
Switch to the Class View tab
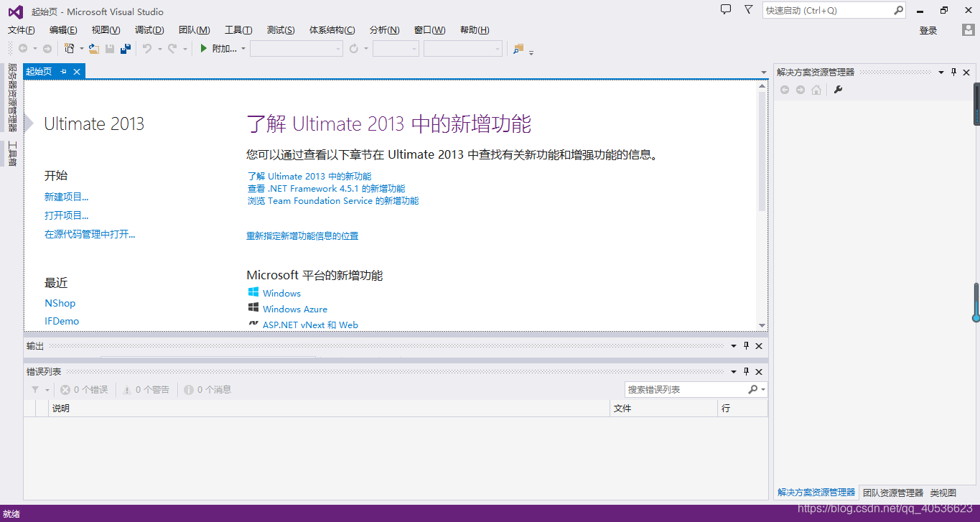(943, 493)
